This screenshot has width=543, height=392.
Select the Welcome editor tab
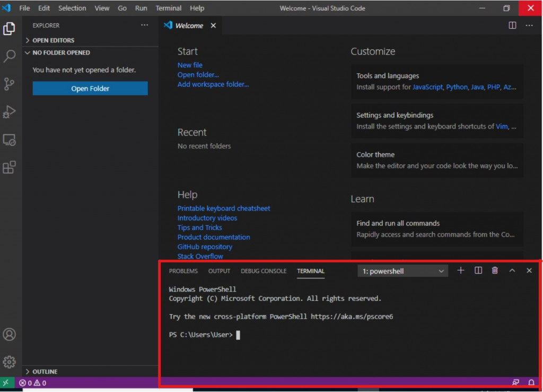point(189,25)
